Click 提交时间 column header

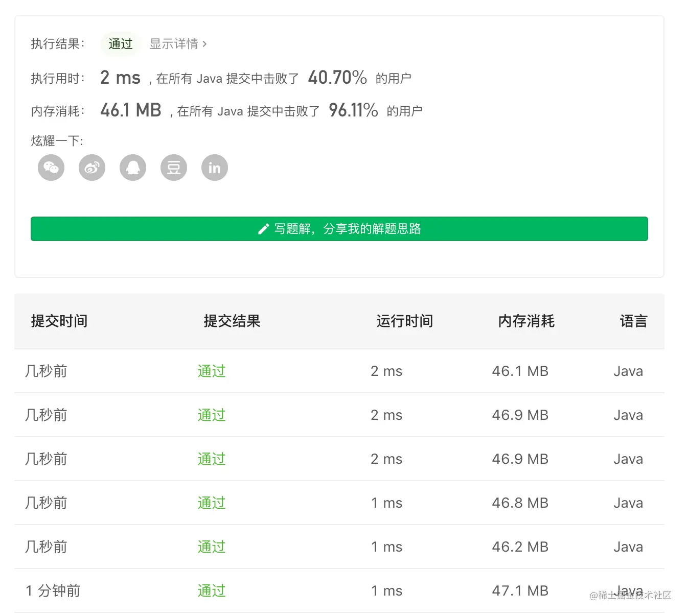click(x=59, y=321)
